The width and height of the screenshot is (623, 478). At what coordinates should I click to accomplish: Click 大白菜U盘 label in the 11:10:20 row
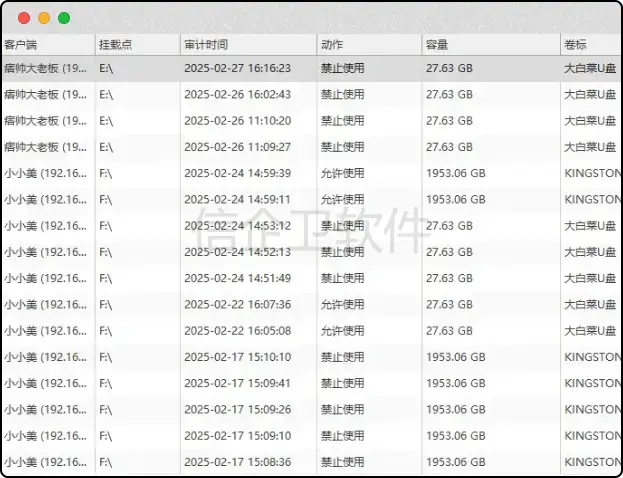[590, 121]
